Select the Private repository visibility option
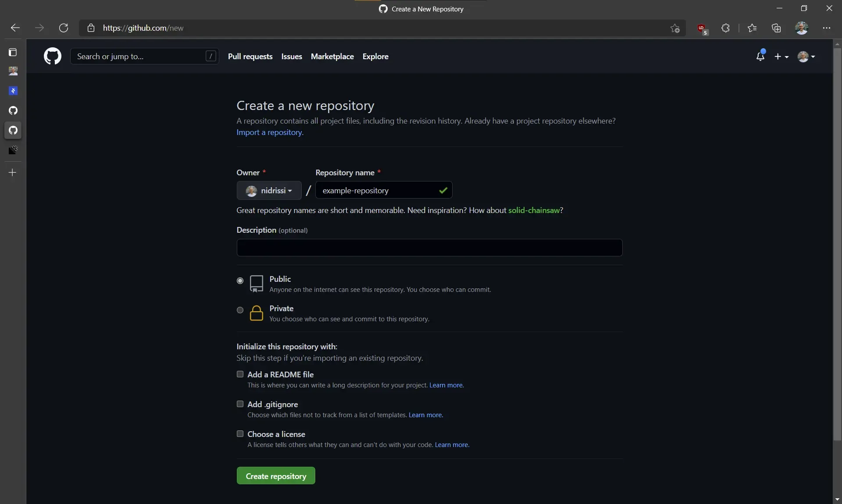 click(x=240, y=310)
